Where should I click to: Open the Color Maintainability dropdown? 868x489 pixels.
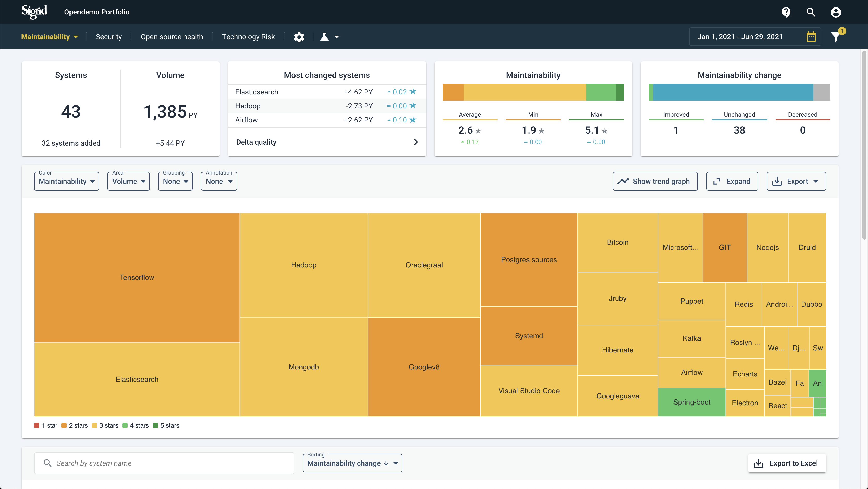tap(67, 181)
